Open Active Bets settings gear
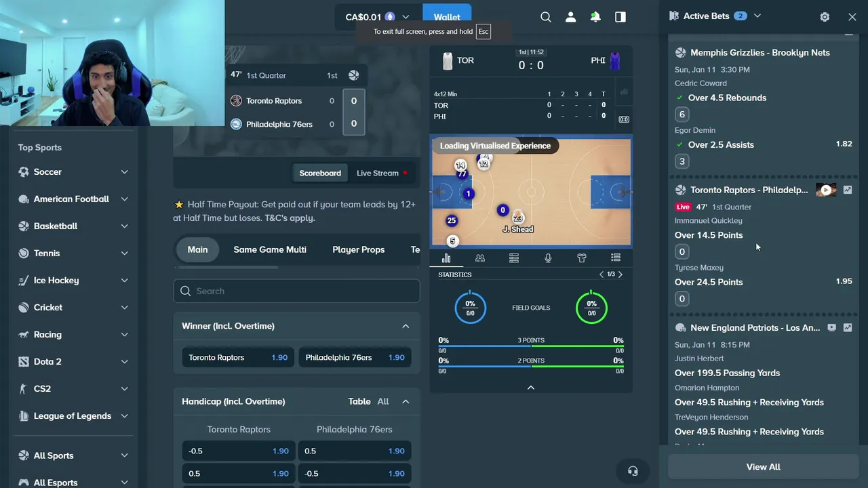Viewport: 868px width, 488px height. (825, 17)
